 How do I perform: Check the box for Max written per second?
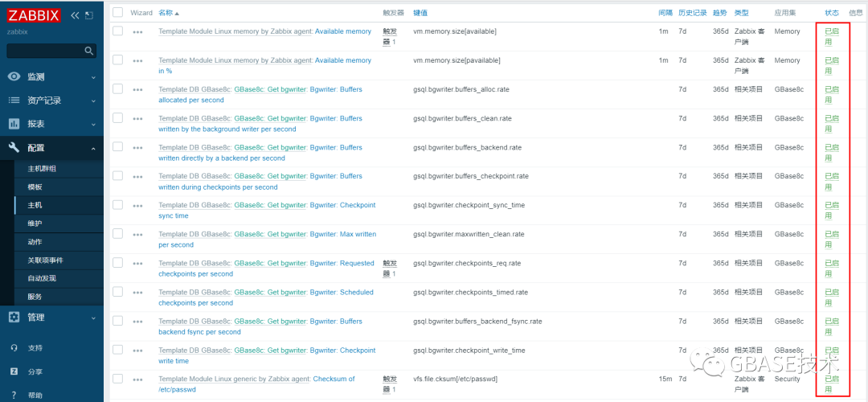tap(117, 234)
